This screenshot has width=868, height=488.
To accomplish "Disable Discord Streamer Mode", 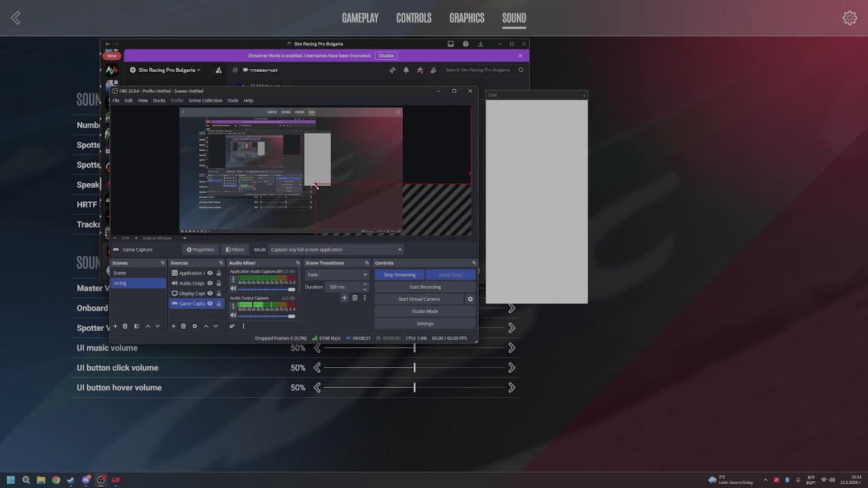I will (x=386, y=56).
